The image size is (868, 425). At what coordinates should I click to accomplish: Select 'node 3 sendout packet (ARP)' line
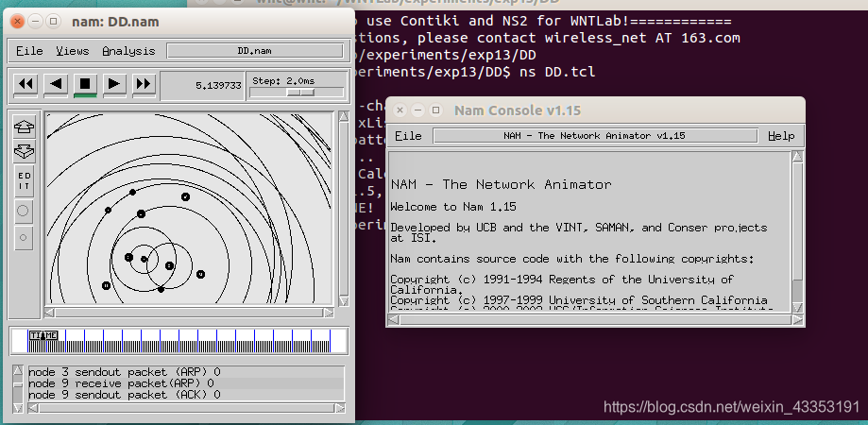tap(186, 372)
